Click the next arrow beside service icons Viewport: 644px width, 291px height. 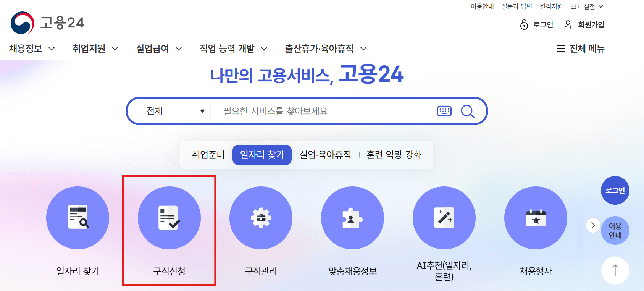(x=593, y=225)
